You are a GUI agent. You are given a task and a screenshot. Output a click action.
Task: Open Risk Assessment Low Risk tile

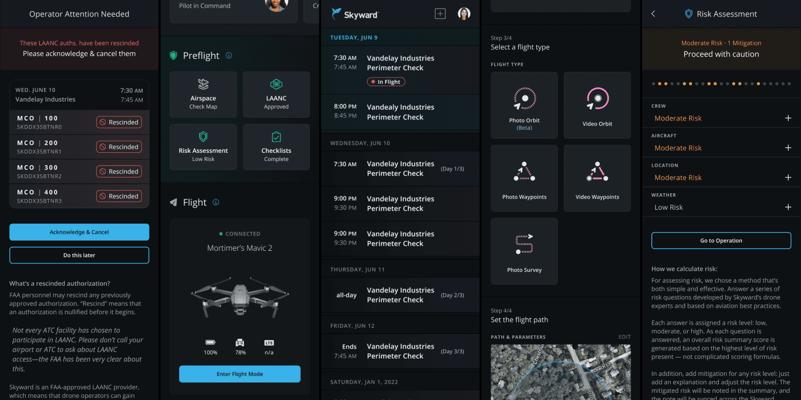click(203, 147)
